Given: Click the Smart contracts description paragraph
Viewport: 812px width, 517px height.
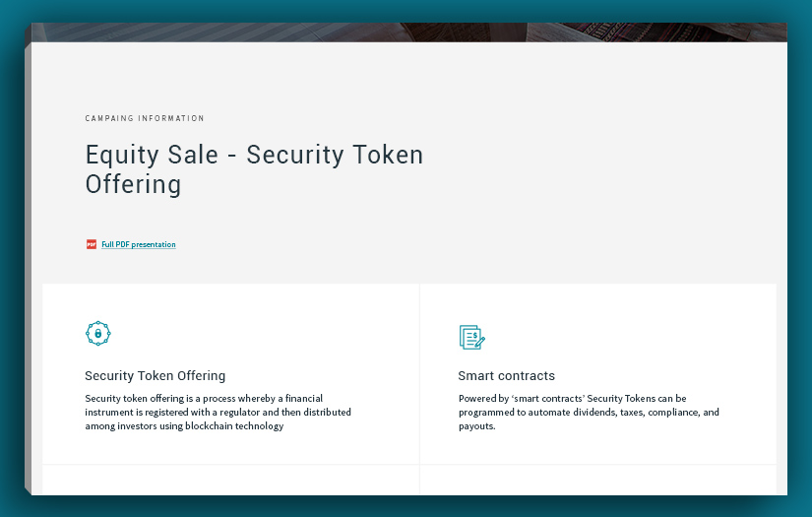Looking at the screenshot, I should tap(589, 412).
